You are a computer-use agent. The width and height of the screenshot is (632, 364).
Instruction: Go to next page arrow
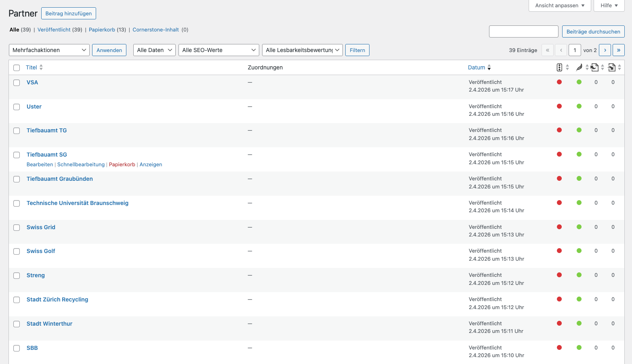[605, 50]
